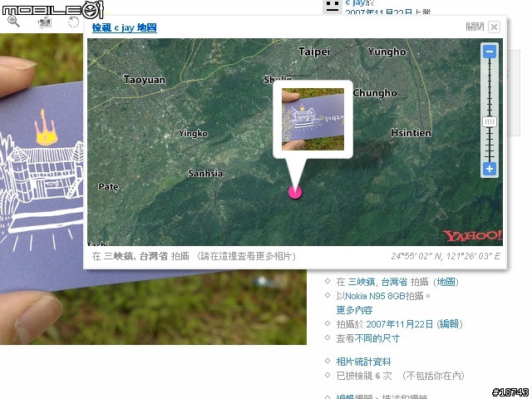Zoom out the map with the minus button
The width and height of the screenshot is (532, 399).
pyautogui.click(x=490, y=52)
